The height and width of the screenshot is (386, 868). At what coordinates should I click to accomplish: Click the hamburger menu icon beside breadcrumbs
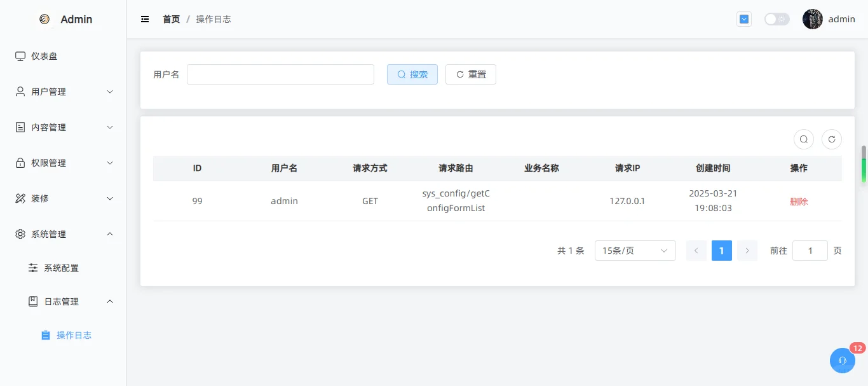[x=144, y=19]
